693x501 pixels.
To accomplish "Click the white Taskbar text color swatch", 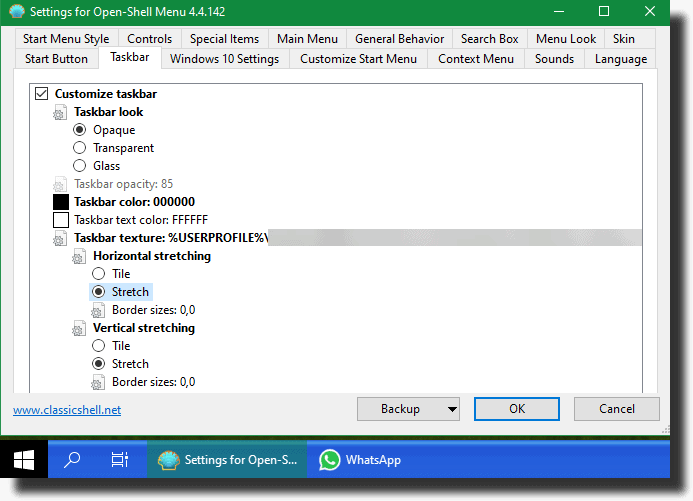I will (61, 220).
